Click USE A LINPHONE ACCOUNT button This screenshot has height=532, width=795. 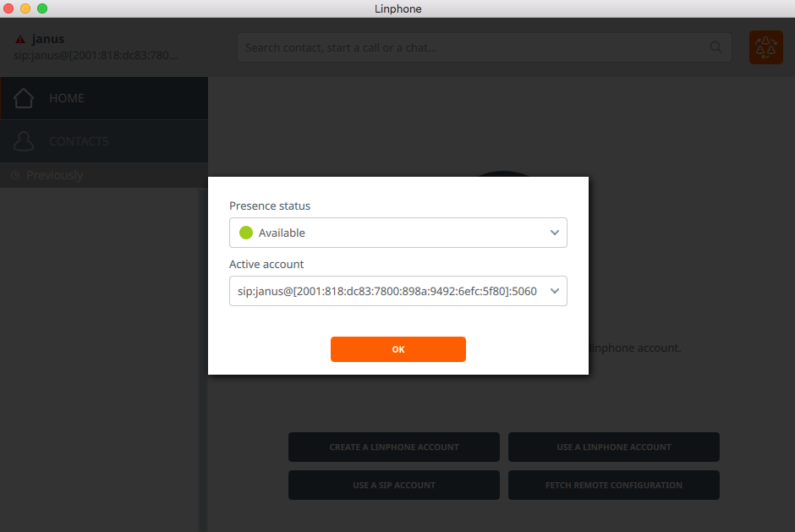(613, 447)
